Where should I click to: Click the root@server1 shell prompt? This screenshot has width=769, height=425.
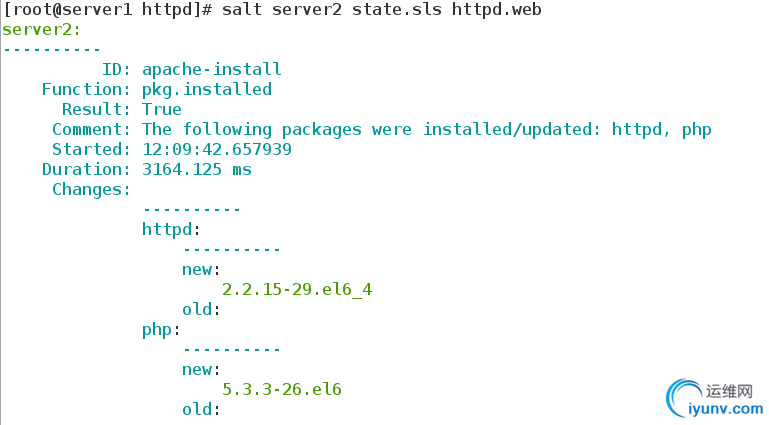[x=107, y=9]
